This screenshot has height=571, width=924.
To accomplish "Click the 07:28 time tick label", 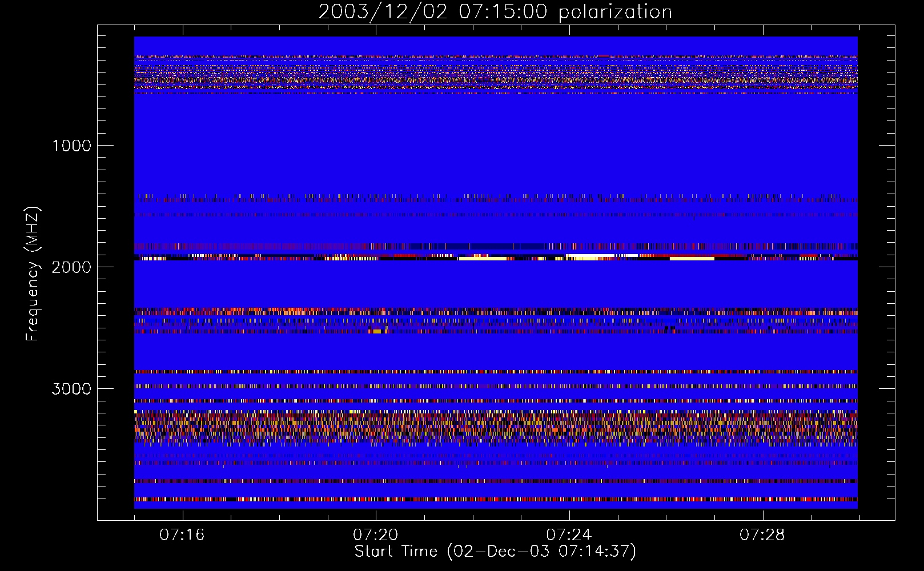I will (x=762, y=535).
